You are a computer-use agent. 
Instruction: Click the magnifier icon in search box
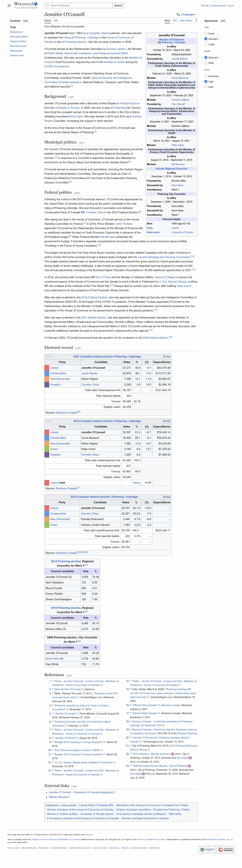(48, 5)
